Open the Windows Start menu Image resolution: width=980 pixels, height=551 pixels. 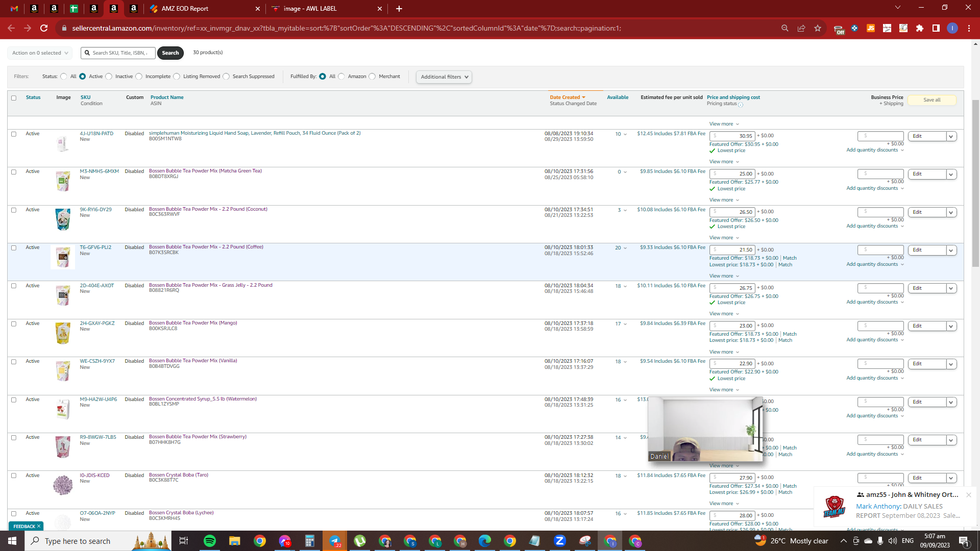pyautogui.click(x=12, y=541)
